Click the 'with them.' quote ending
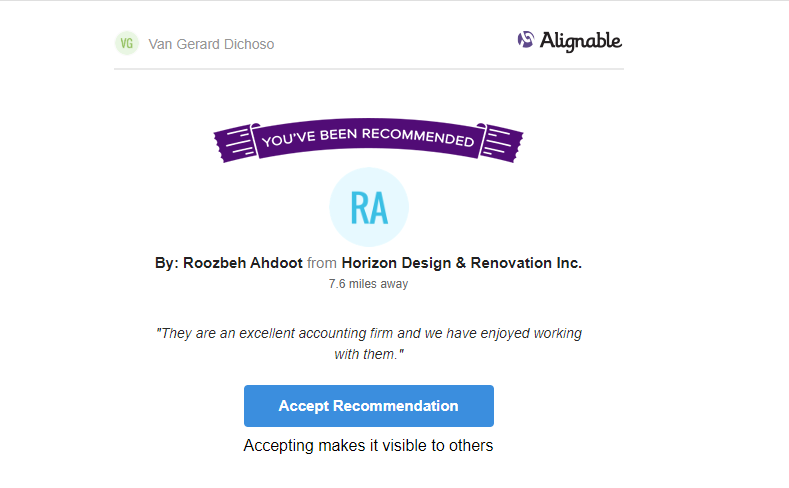789x488 pixels. [x=369, y=354]
